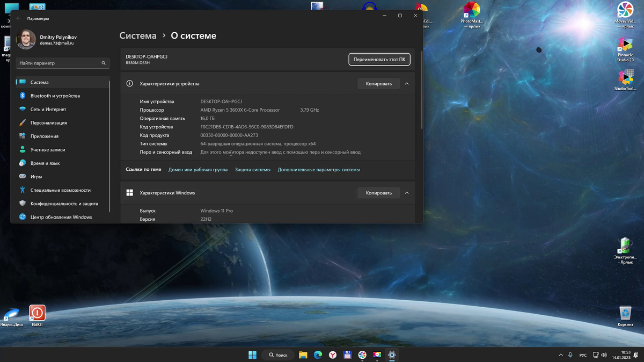Click the microphone tray icon

[x=570, y=355]
